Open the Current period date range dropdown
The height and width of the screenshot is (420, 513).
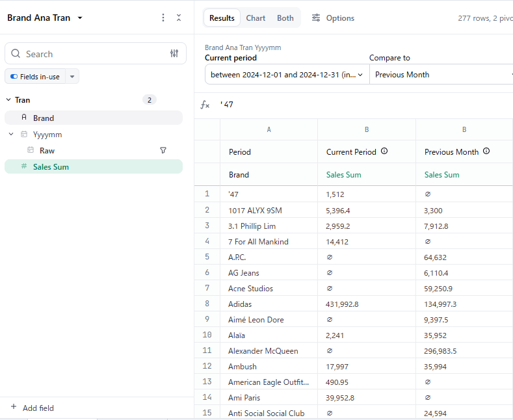pyautogui.click(x=287, y=75)
